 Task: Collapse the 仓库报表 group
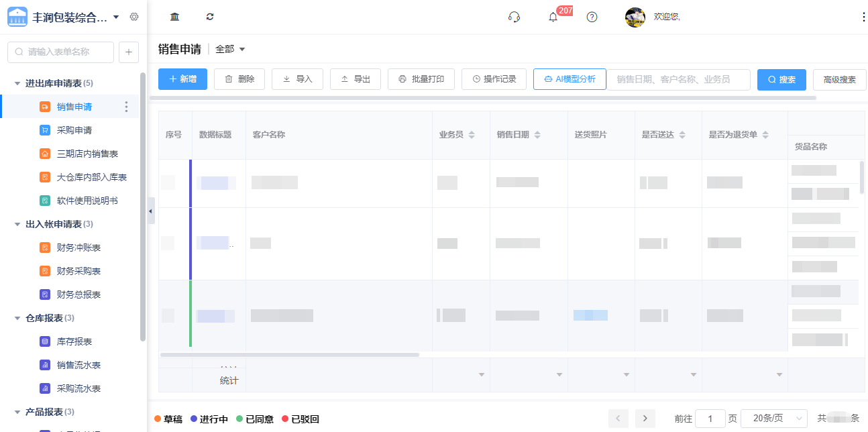pyautogui.click(x=17, y=318)
